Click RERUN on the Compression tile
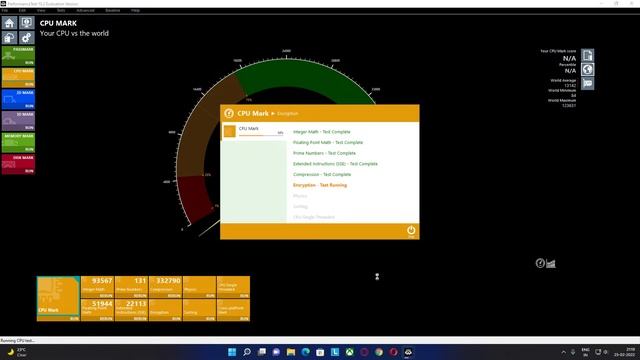This screenshot has height=360, width=640. [x=174, y=296]
